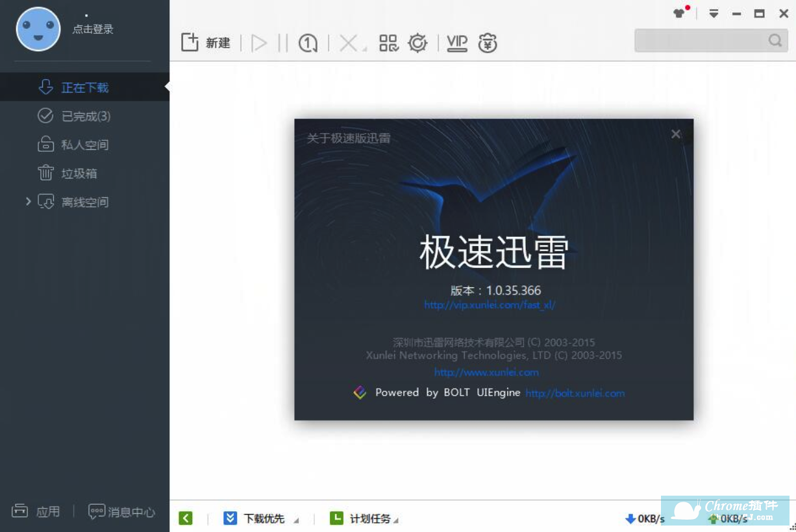Image resolution: width=796 pixels, height=532 pixels.
Task: Open the skin shirt icon in title bar
Action: click(x=679, y=13)
